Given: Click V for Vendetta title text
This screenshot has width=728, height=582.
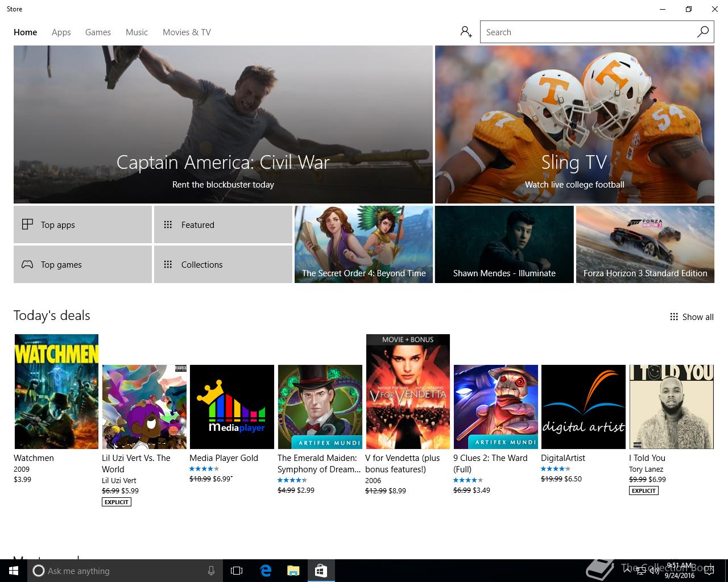Looking at the screenshot, I should tap(403, 463).
